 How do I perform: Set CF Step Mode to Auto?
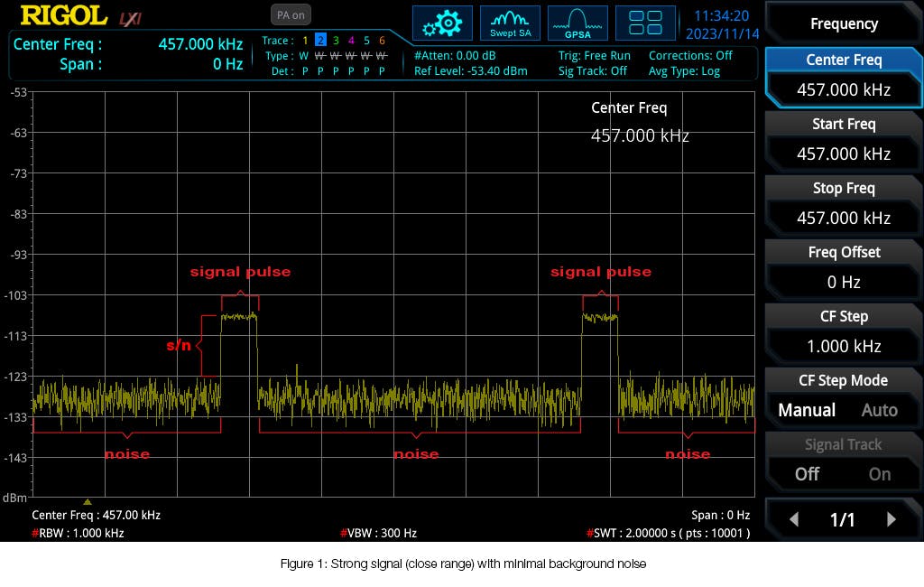pyautogui.click(x=879, y=410)
